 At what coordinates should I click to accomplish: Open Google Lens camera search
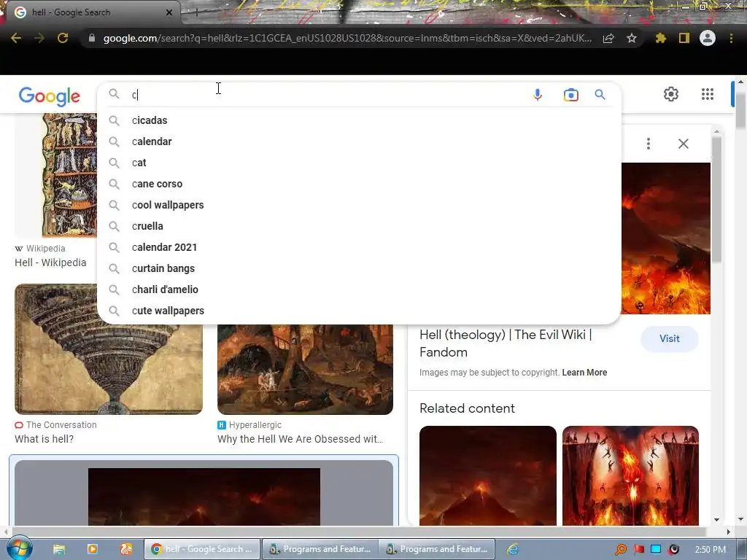click(570, 95)
